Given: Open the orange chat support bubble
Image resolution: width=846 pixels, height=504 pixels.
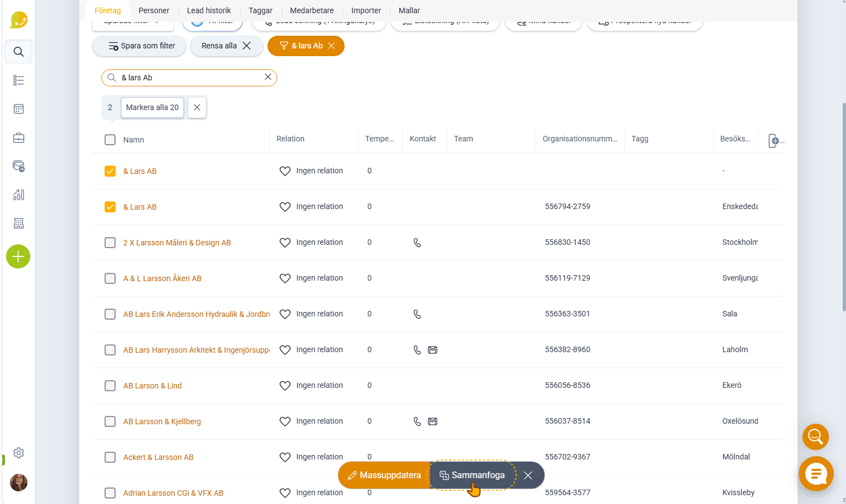Looking at the screenshot, I should point(816,474).
